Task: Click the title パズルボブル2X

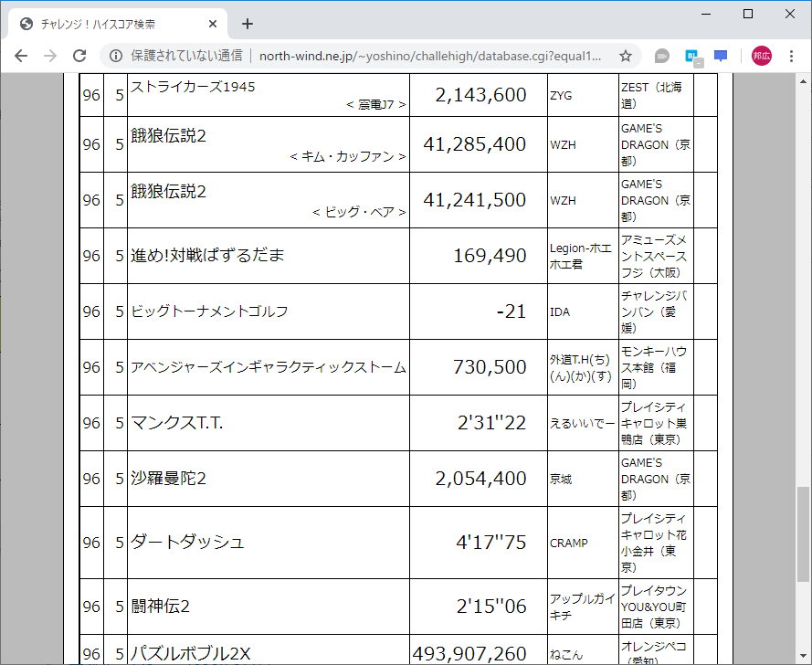Action: point(191,654)
